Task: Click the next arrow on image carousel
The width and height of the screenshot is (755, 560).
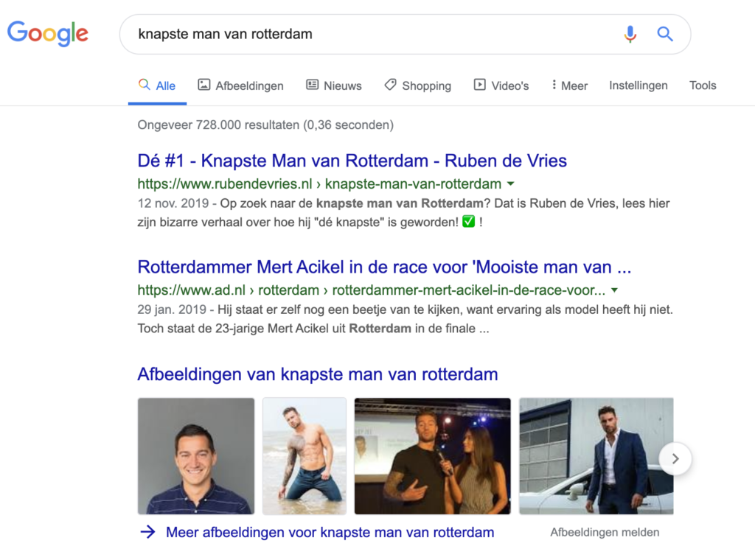Action: click(x=675, y=459)
